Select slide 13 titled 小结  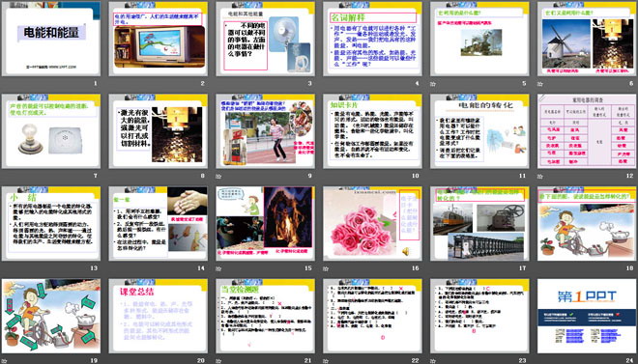[x=51, y=223]
